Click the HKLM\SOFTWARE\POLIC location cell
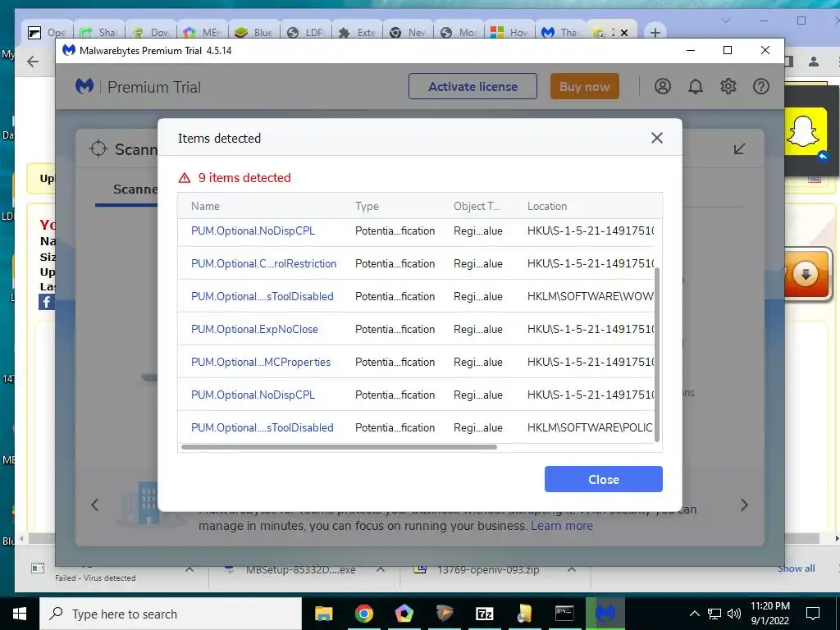The width and height of the screenshot is (840, 630). 590,427
